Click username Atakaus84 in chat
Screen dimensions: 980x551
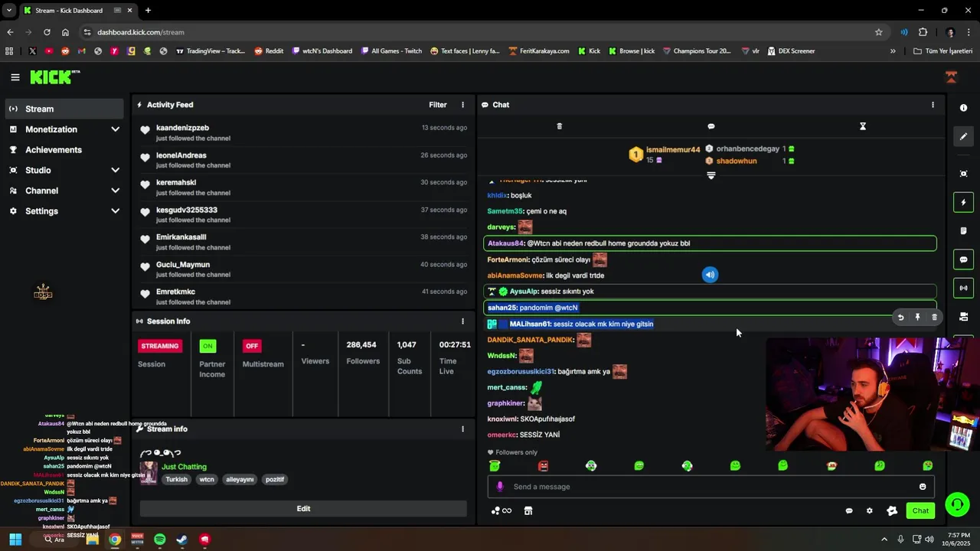tap(505, 243)
